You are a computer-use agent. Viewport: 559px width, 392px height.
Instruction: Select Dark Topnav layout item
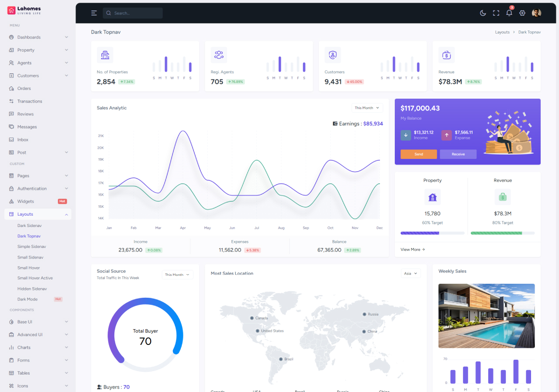[29, 236]
